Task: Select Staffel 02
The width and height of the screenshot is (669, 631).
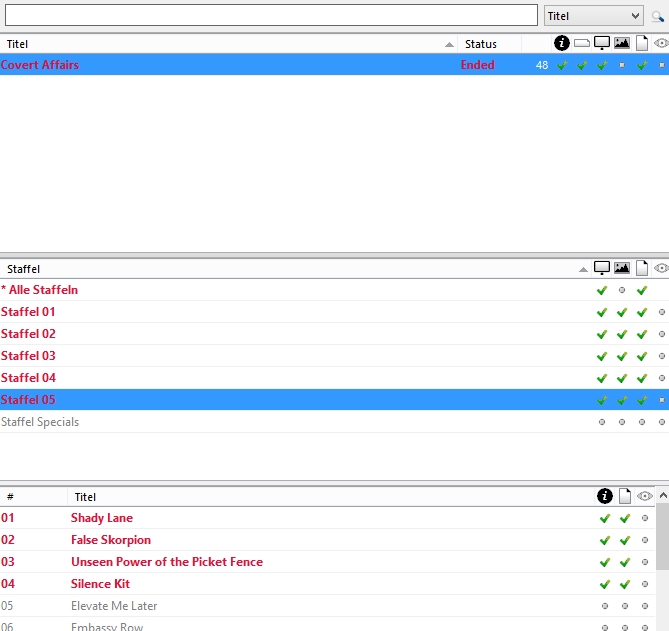Action: [x=334, y=334]
